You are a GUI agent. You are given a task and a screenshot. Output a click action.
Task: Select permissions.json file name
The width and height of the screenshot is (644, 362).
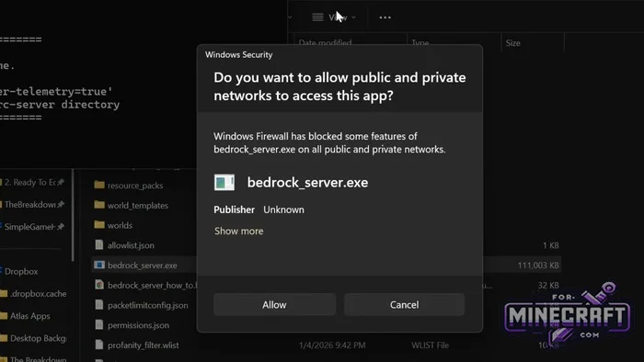138,325
